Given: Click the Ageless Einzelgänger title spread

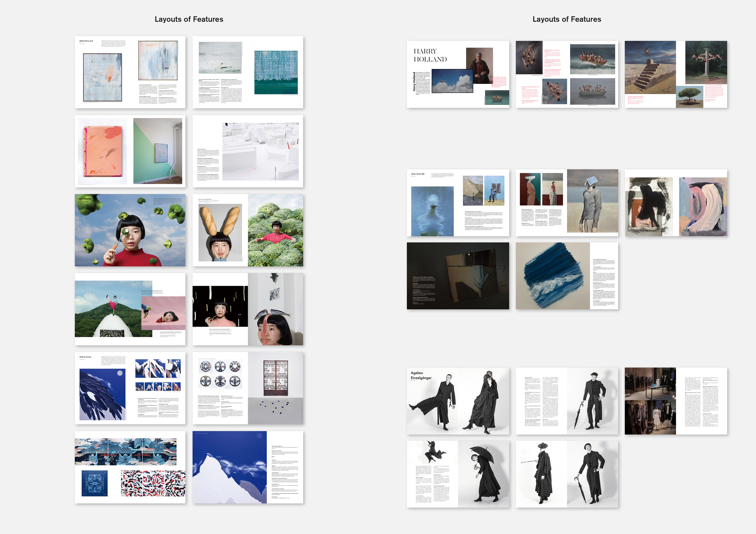Looking at the screenshot, I should pyautogui.click(x=458, y=401).
